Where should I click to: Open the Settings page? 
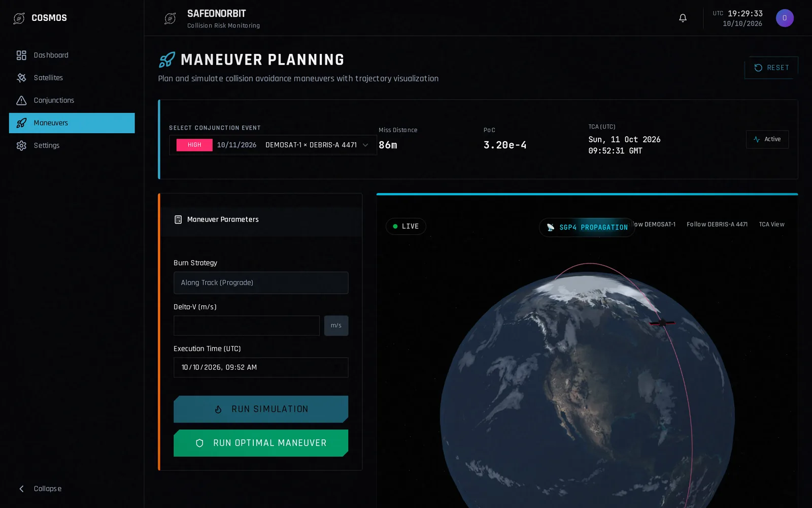(x=72, y=146)
